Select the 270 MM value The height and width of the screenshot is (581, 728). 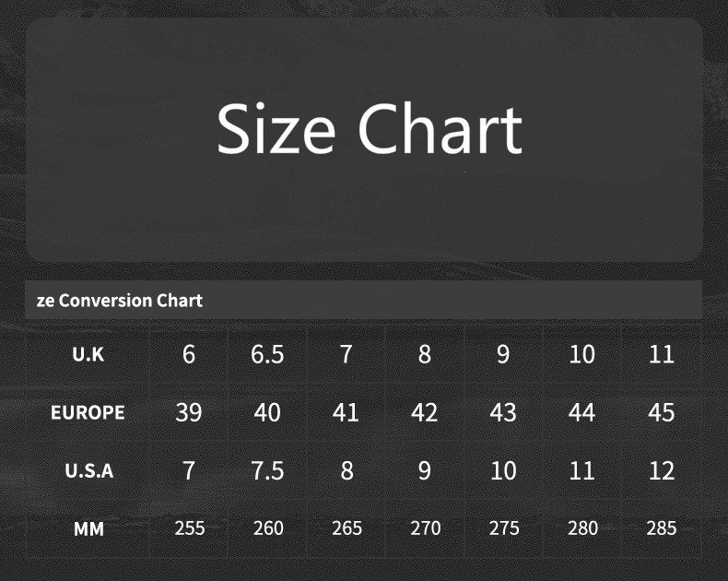coord(424,528)
